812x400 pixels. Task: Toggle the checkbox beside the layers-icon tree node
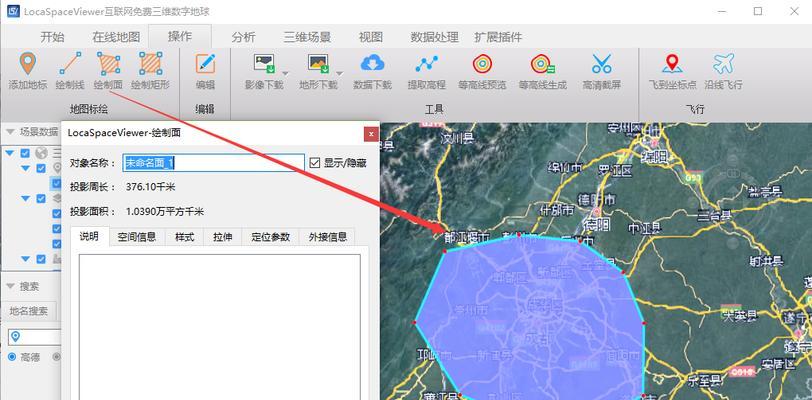pyautogui.click(x=41, y=198)
